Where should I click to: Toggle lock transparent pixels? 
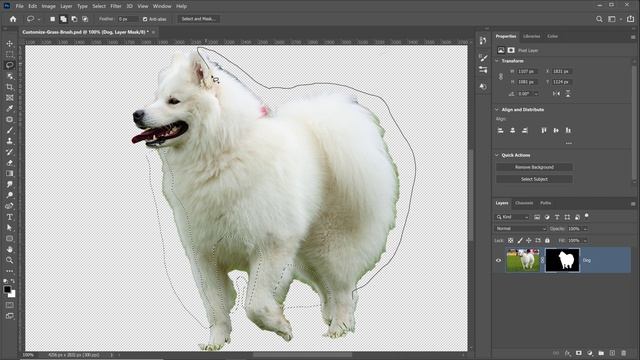click(510, 240)
